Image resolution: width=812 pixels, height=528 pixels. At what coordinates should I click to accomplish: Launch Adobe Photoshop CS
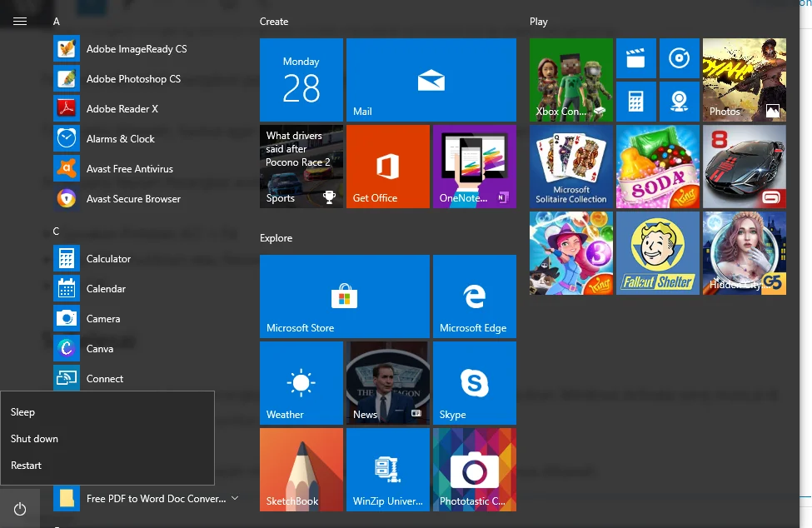pyautogui.click(x=145, y=78)
